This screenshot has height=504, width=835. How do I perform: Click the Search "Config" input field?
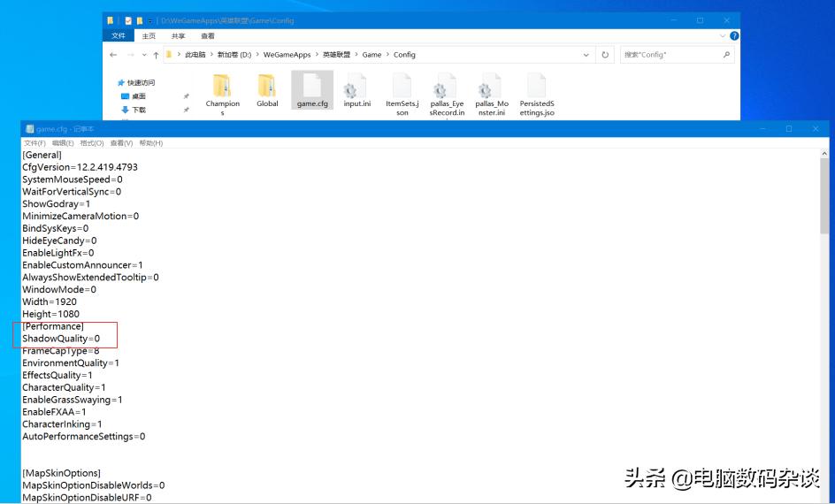coord(672,55)
